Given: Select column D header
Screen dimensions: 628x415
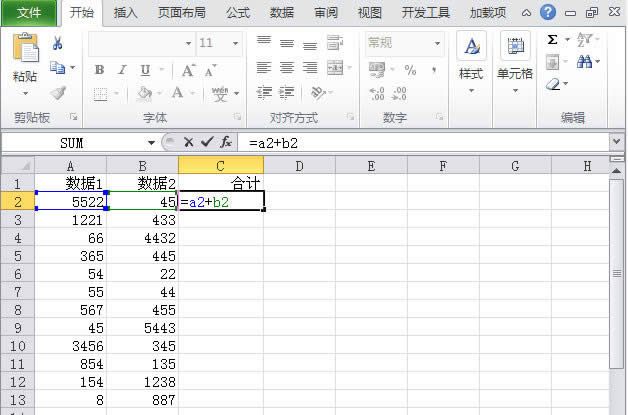Looking at the screenshot, I should click(299, 165).
